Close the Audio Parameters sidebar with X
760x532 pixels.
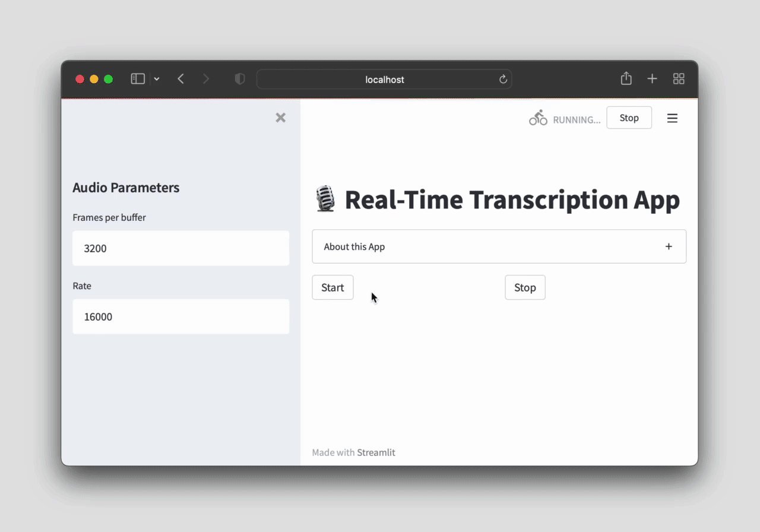(x=281, y=118)
